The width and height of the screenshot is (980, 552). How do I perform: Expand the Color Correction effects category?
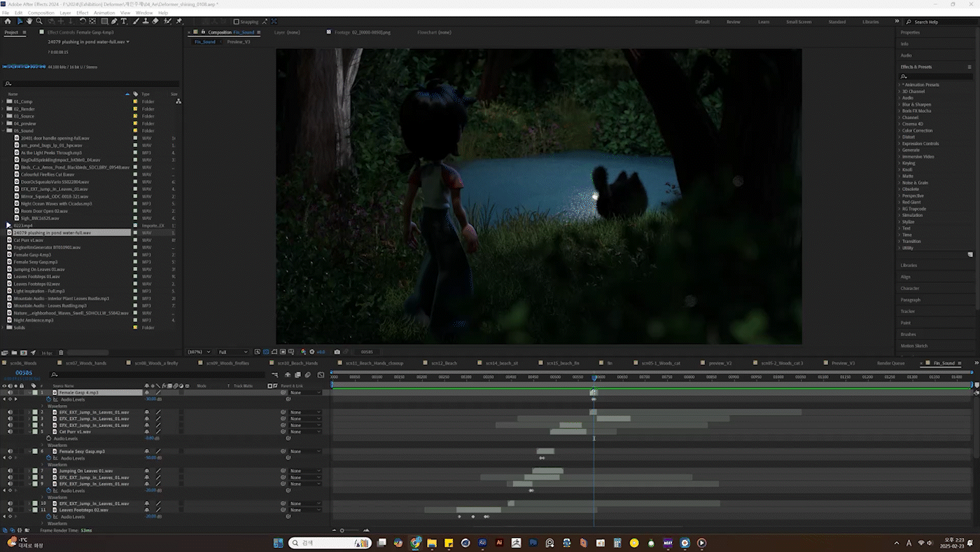[900, 130]
